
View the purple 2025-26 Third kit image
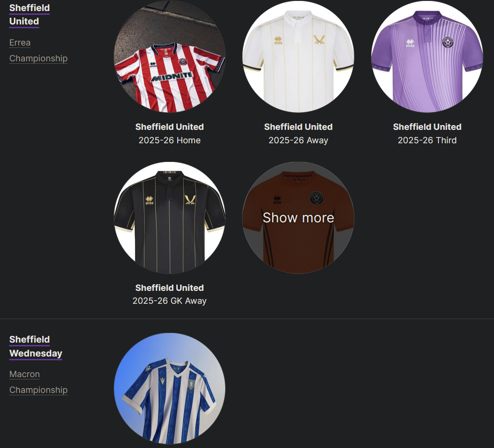(x=427, y=57)
